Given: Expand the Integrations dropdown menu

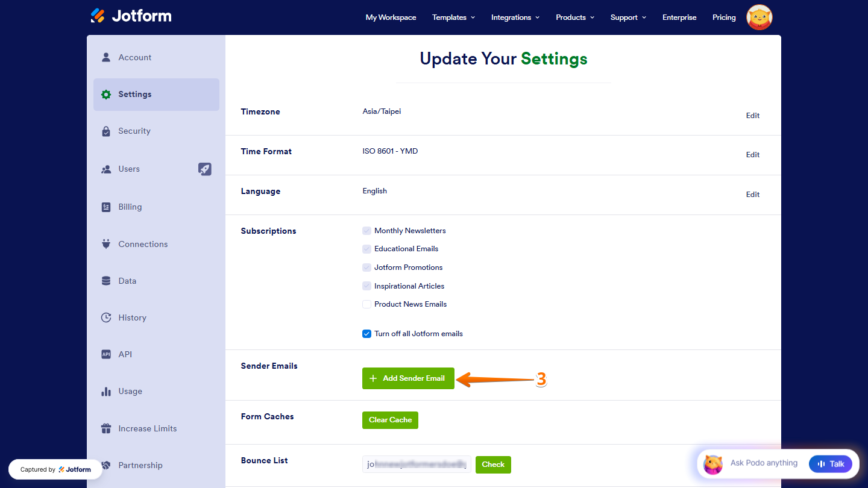Looking at the screenshot, I should pyautogui.click(x=515, y=17).
